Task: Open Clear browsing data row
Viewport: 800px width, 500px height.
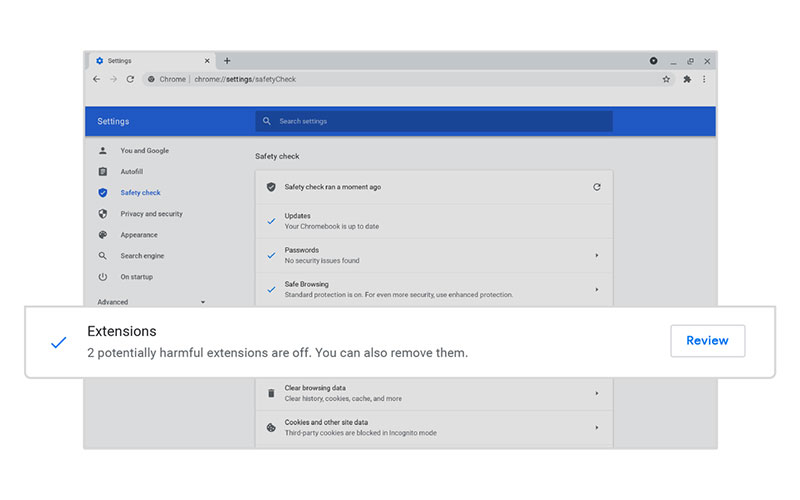Action: [x=433, y=393]
